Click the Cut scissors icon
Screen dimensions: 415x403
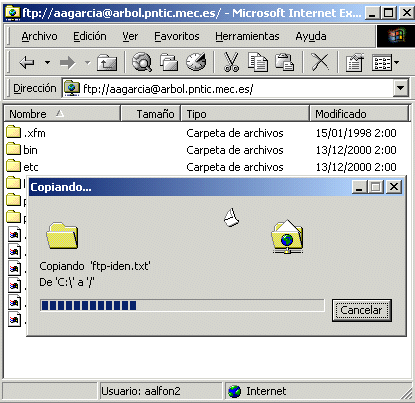pos(231,62)
